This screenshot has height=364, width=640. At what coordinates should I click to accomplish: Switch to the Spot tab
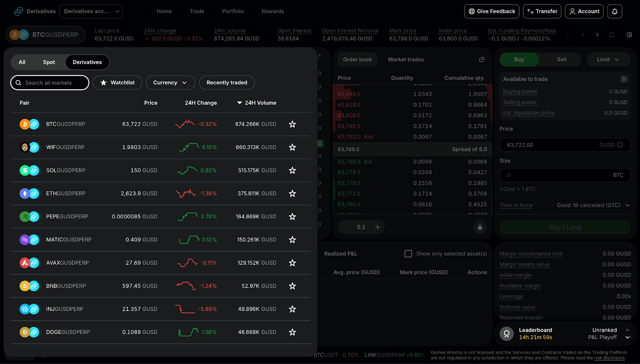coord(48,62)
